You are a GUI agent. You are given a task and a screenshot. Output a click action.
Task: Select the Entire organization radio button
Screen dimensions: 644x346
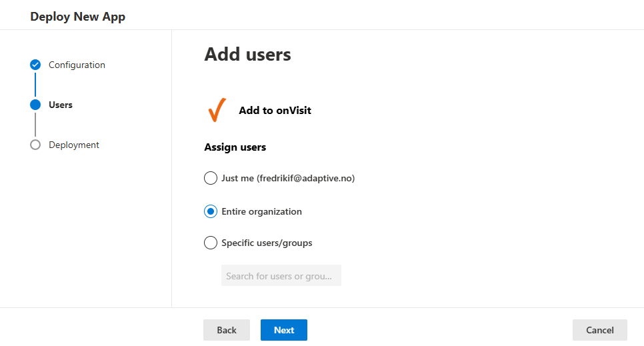coord(211,211)
